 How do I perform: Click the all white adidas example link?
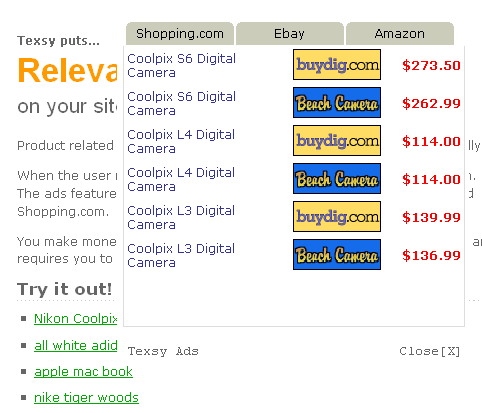(x=76, y=345)
